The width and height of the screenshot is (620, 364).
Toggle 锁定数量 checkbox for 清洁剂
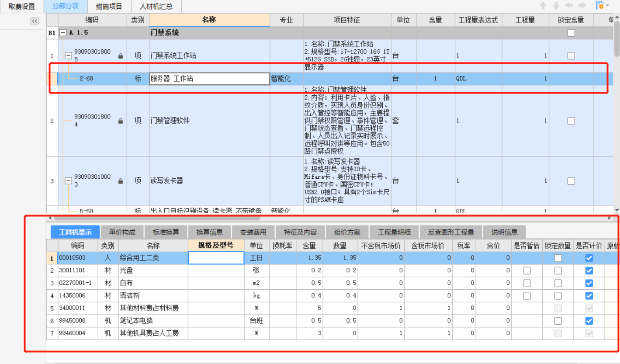(x=558, y=296)
